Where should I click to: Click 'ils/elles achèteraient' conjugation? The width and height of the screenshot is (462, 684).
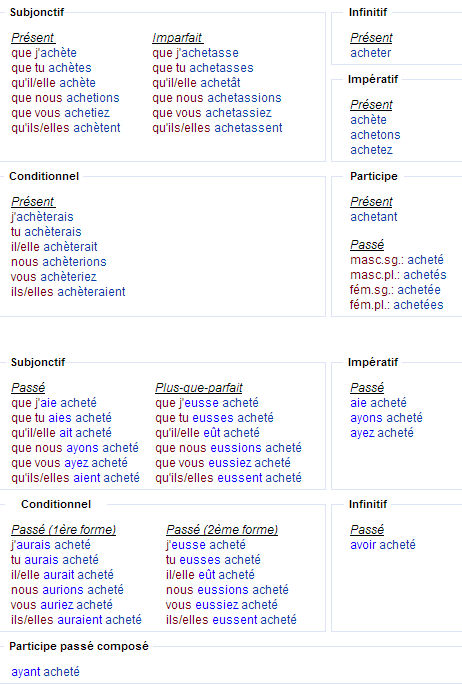point(68,292)
